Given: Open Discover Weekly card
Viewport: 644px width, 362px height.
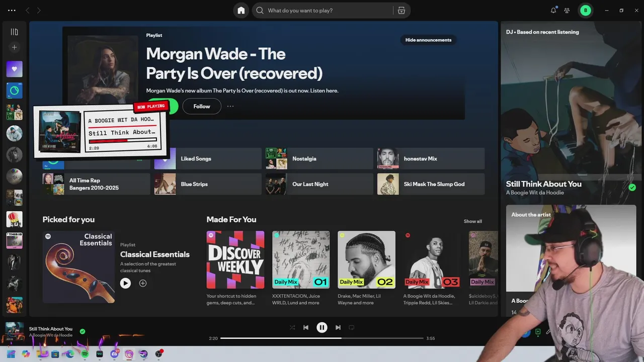Looking at the screenshot, I should [x=235, y=269].
